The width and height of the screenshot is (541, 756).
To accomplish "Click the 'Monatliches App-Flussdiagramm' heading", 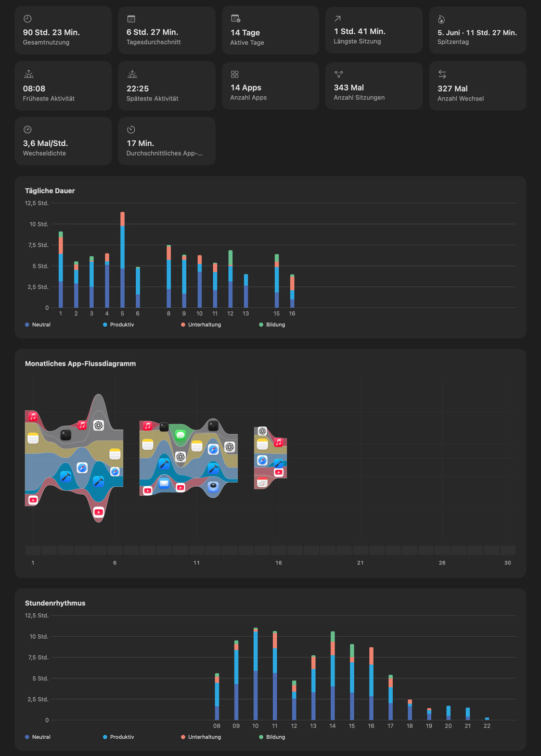I will pyautogui.click(x=80, y=363).
